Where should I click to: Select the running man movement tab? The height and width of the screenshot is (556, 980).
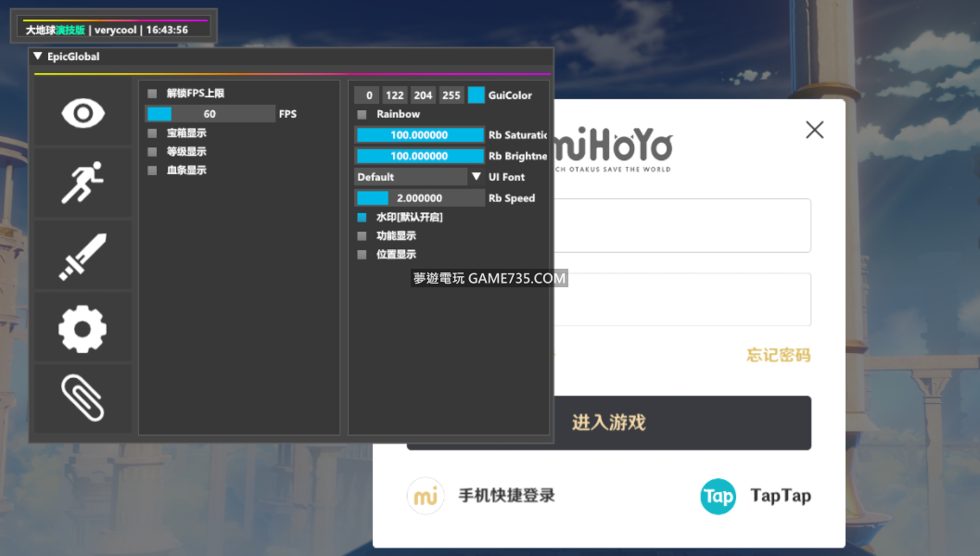coord(83,183)
